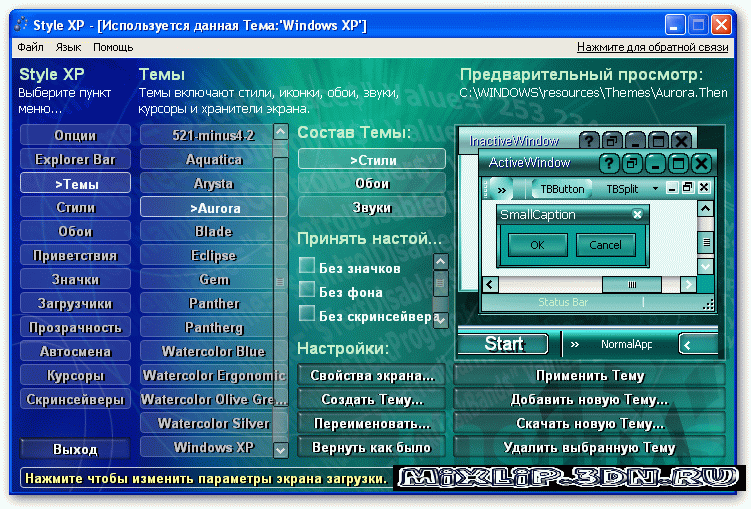The height and width of the screenshot is (509, 751).
Task: Go to the Обои sidebar section
Action: [75, 231]
